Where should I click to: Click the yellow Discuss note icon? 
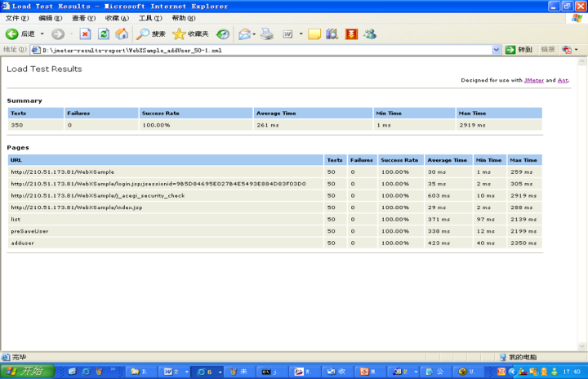pos(314,34)
